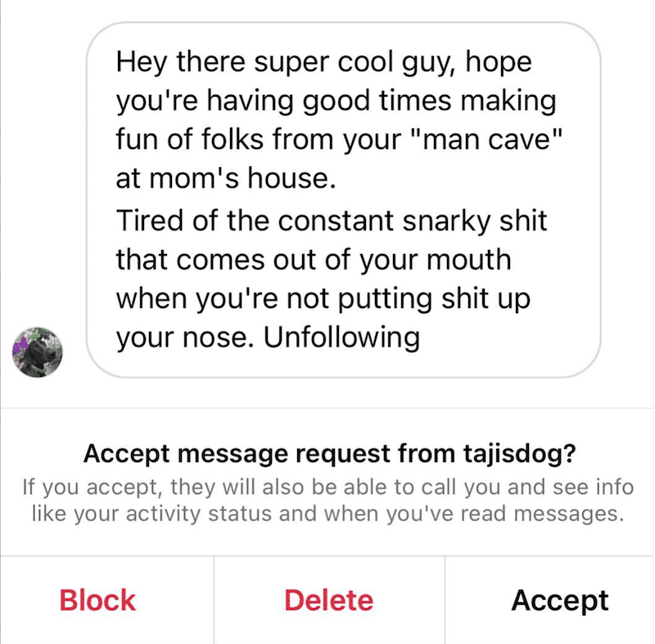Tap the "If you accept, they will" notice line

pyautogui.click(x=328, y=488)
